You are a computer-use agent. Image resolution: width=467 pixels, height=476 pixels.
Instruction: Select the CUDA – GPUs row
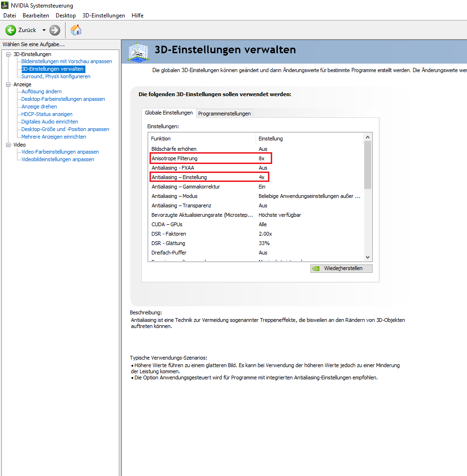(256, 224)
